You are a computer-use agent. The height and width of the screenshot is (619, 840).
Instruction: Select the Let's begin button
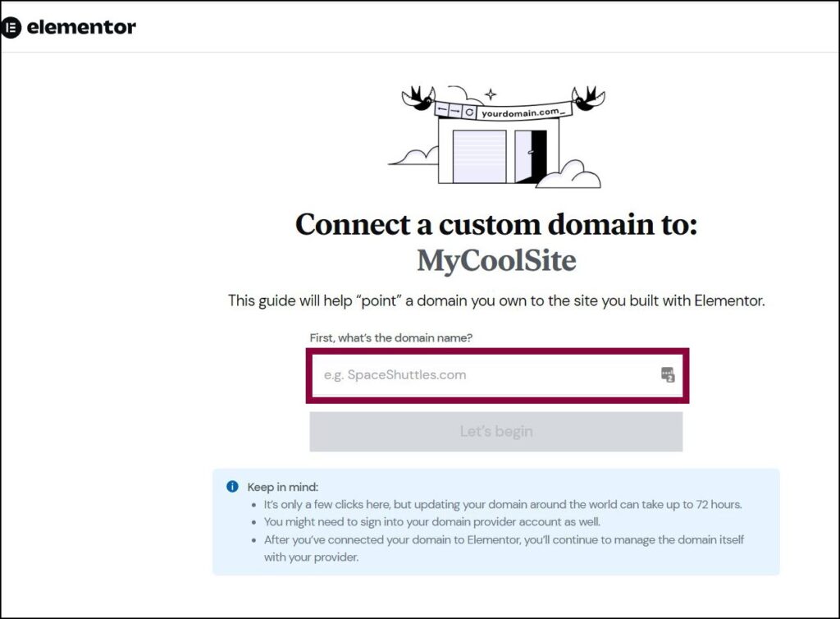click(495, 430)
